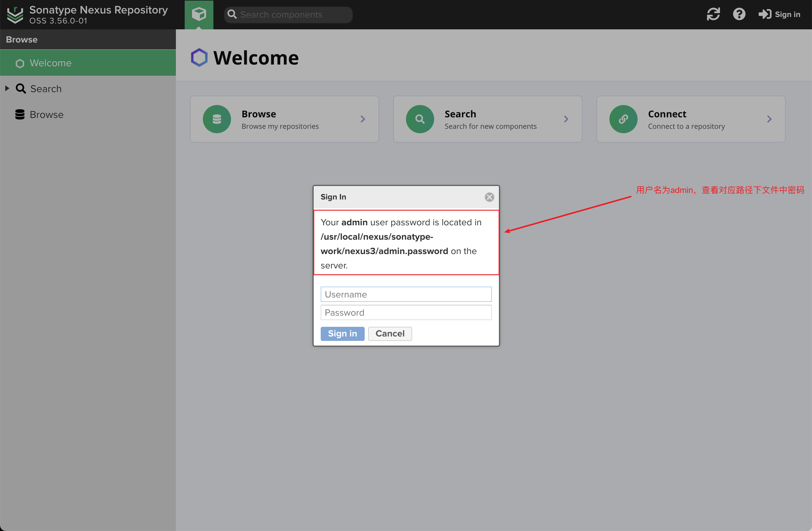This screenshot has height=531, width=812.
Task: Focus the Username input field
Action: (406, 294)
